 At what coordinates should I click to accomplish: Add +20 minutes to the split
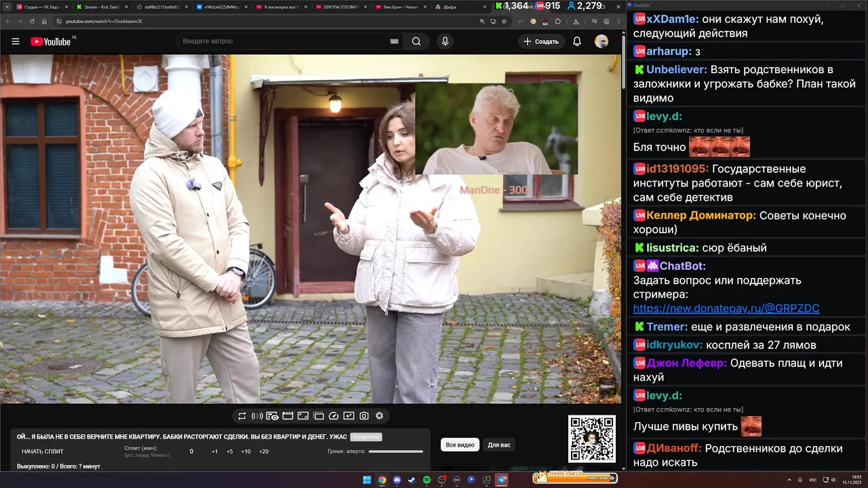click(x=263, y=451)
